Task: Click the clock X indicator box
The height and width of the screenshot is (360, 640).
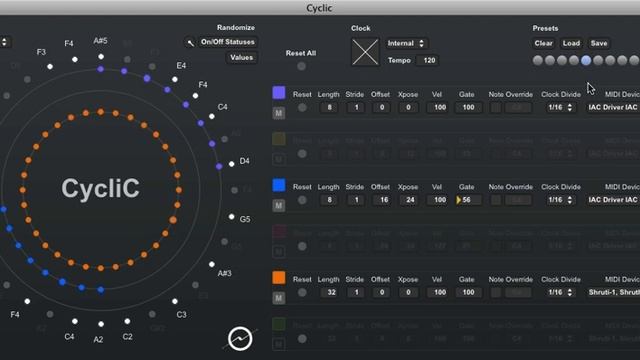Action: pyautogui.click(x=365, y=52)
